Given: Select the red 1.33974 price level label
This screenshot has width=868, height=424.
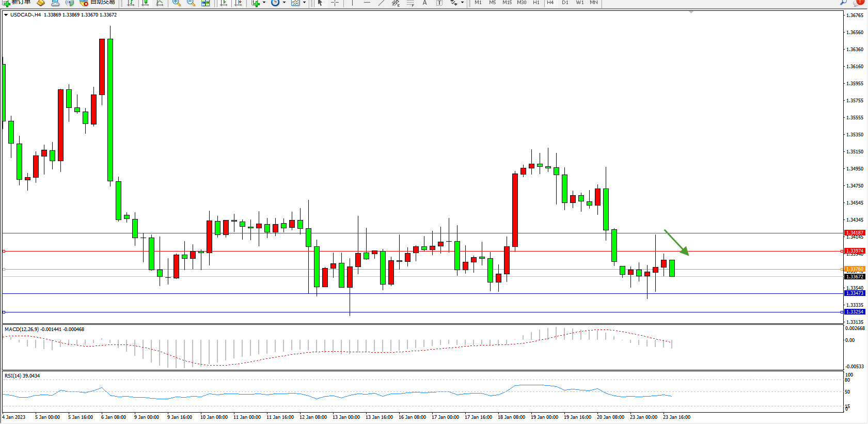Looking at the screenshot, I should tap(854, 251).
